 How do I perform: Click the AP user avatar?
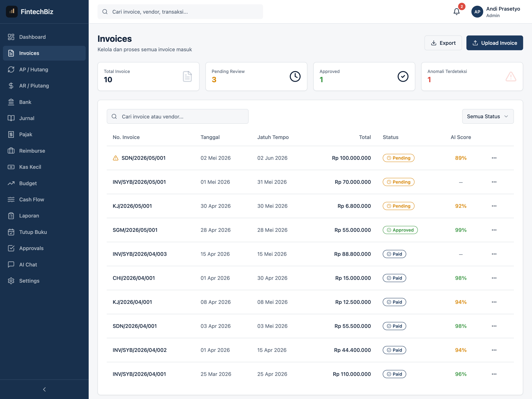click(x=477, y=12)
